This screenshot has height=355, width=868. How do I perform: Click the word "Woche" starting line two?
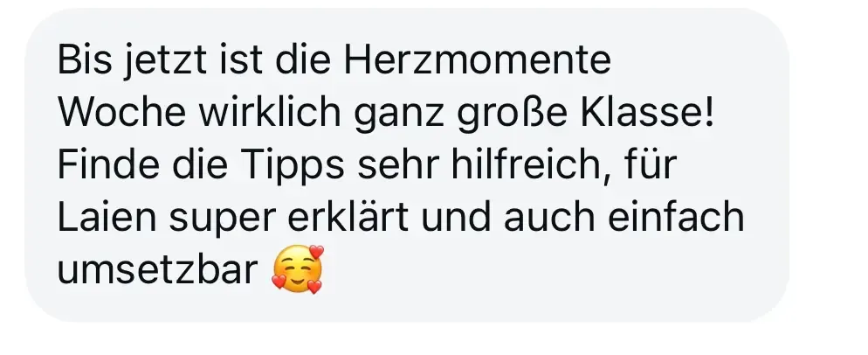121,112
